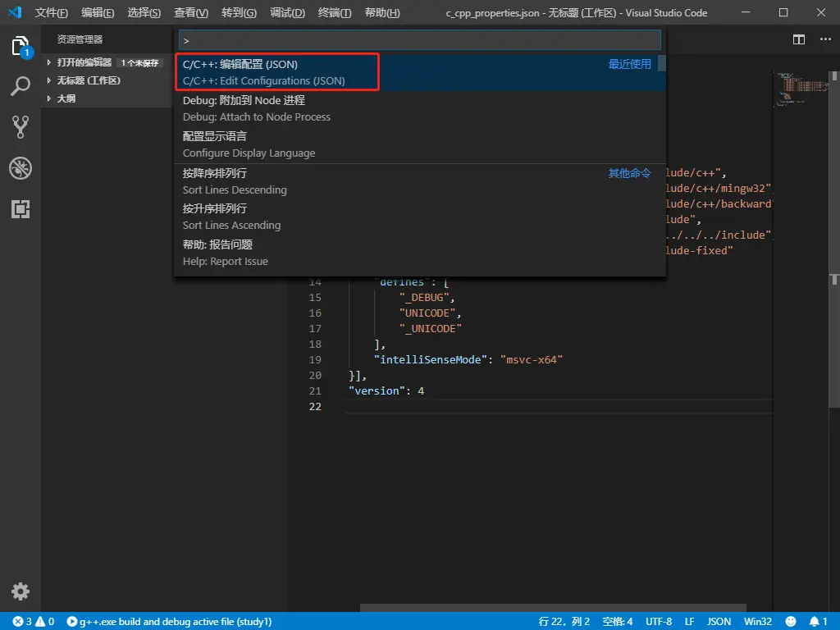The width and height of the screenshot is (840, 630).
Task: Click the feedback smiley icon
Action: [790, 622]
